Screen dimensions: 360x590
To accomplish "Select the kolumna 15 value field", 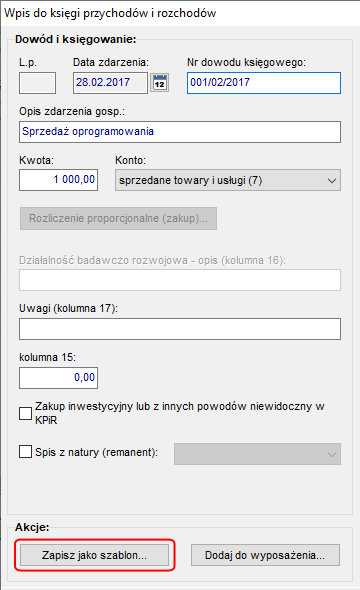I will tap(59, 378).
